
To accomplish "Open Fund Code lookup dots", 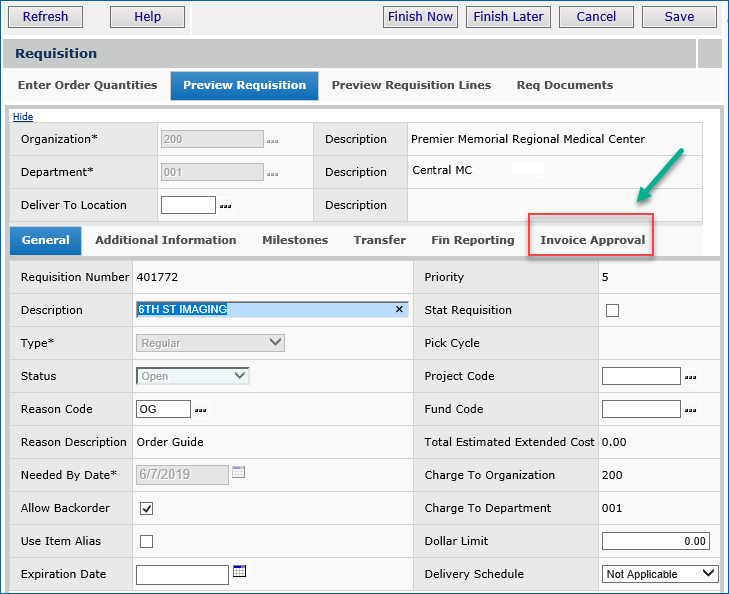I will click(690, 410).
